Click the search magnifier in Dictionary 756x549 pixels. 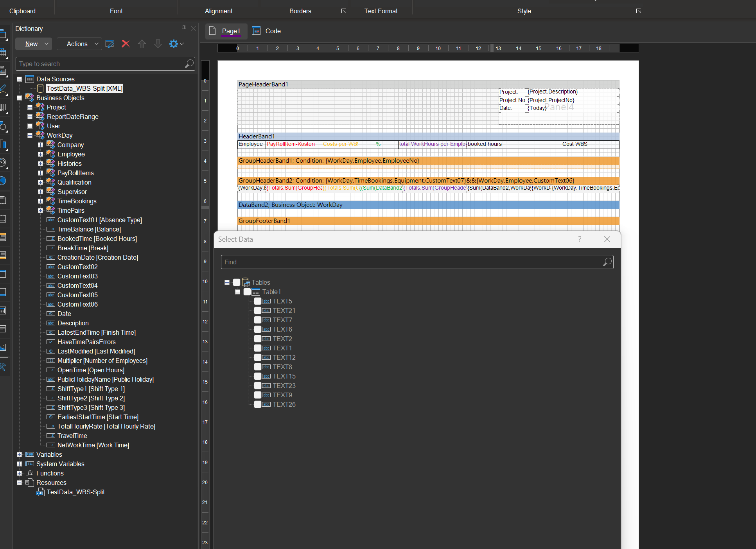pos(189,64)
